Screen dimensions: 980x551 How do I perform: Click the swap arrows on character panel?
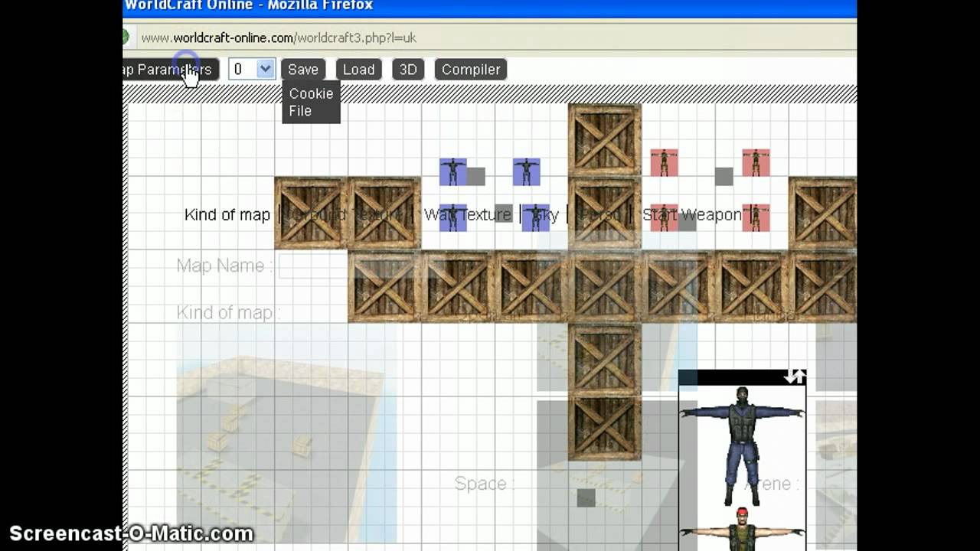[795, 377]
